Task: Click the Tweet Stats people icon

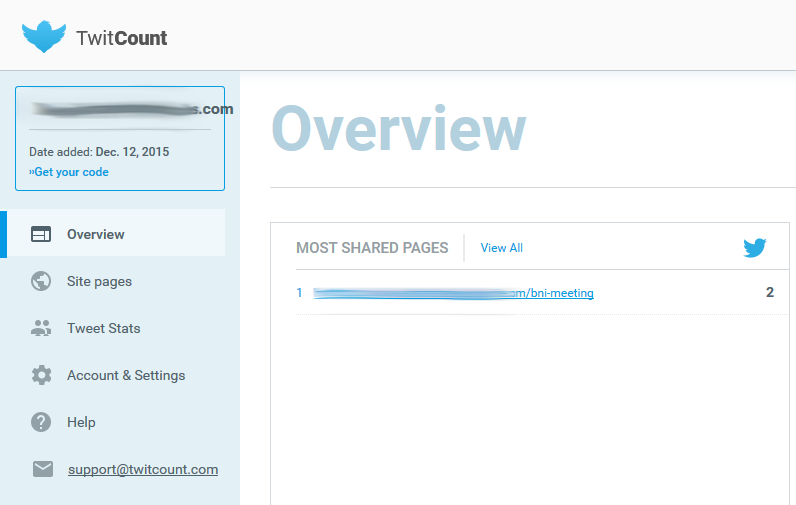Action: [41, 328]
